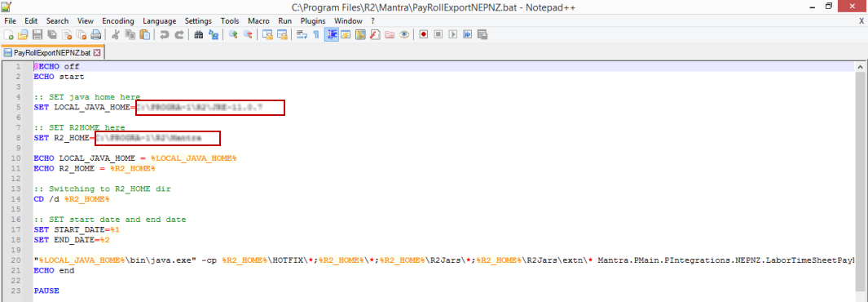
Task: Toggle synchronized horizontal scrolling
Action: tap(282, 35)
